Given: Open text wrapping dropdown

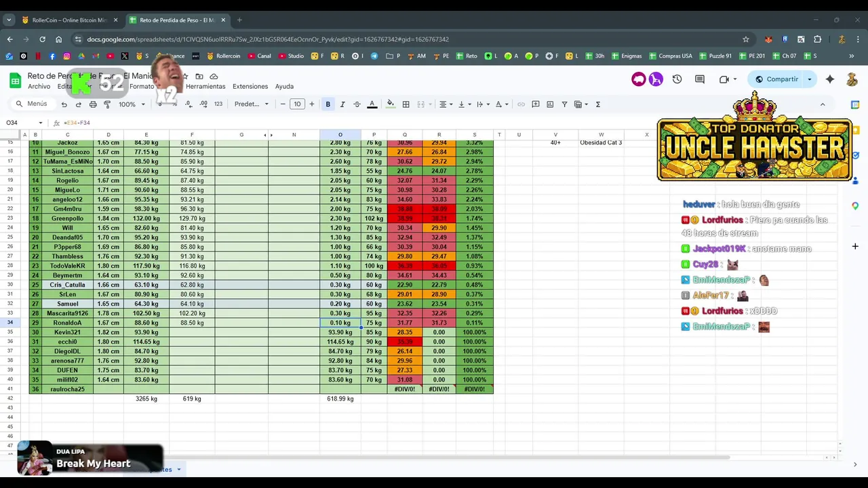Looking at the screenshot, I should tap(482, 104).
